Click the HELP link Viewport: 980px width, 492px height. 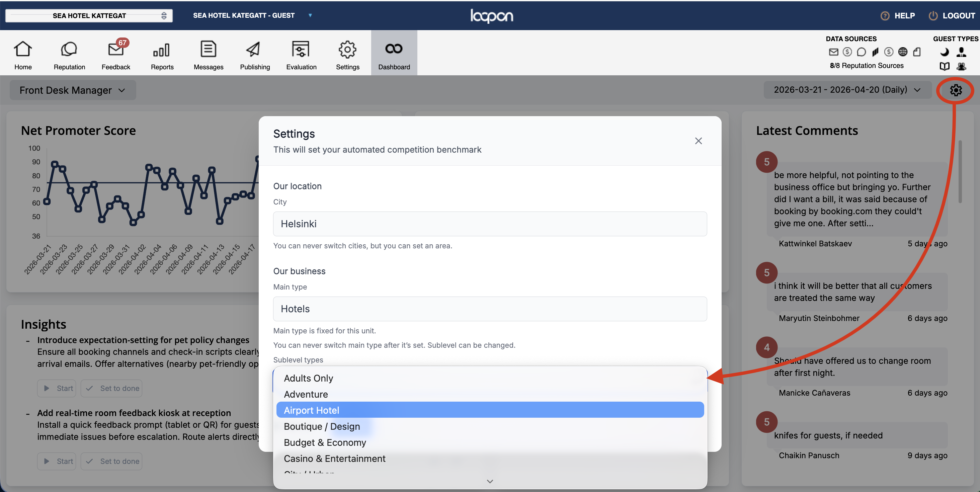[x=904, y=16]
